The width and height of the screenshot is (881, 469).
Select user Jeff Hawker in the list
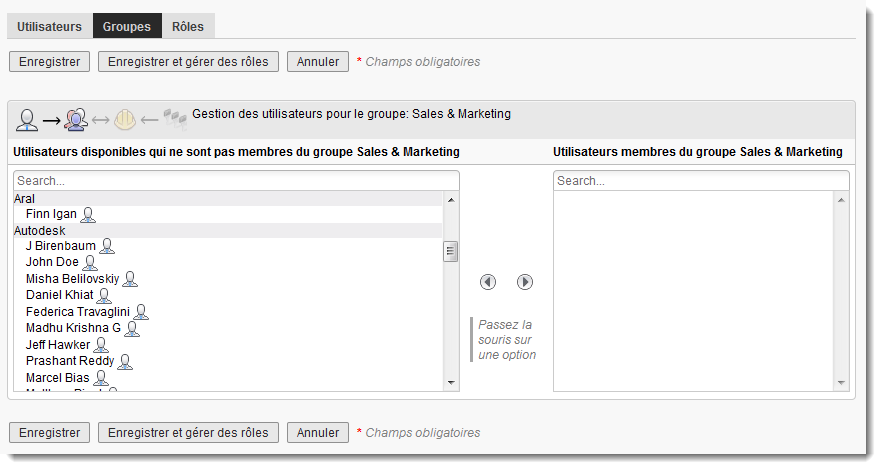coord(58,344)
